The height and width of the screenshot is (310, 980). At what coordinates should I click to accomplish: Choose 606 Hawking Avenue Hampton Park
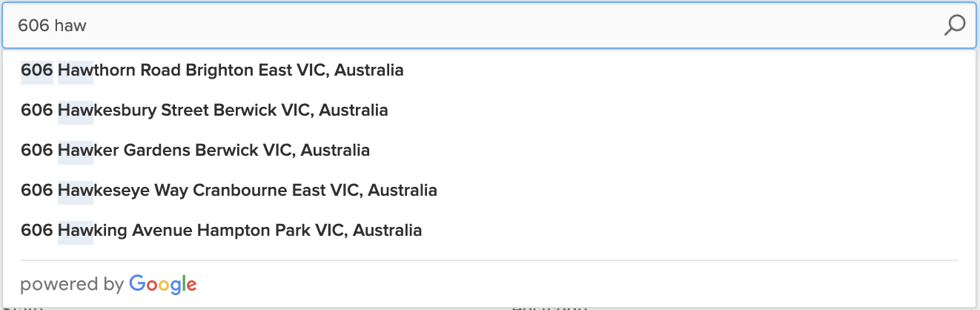(x=489, y=231)
